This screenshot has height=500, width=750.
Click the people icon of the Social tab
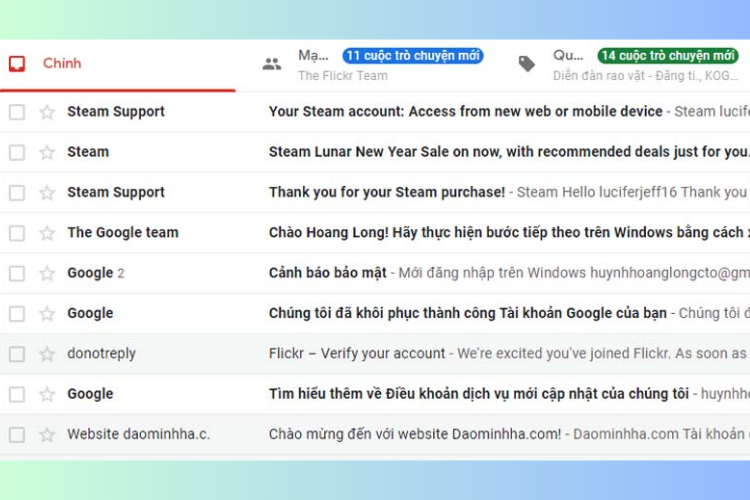(272, 64)
